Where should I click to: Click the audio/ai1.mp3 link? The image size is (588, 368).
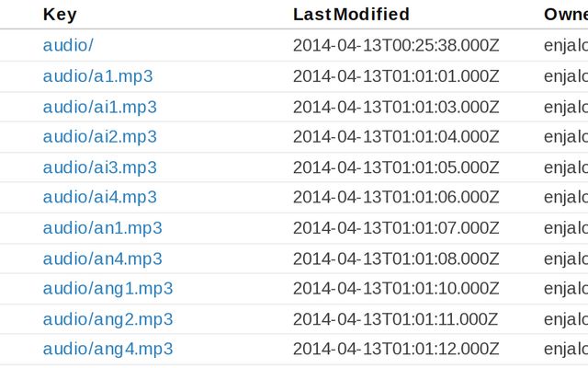99,107
